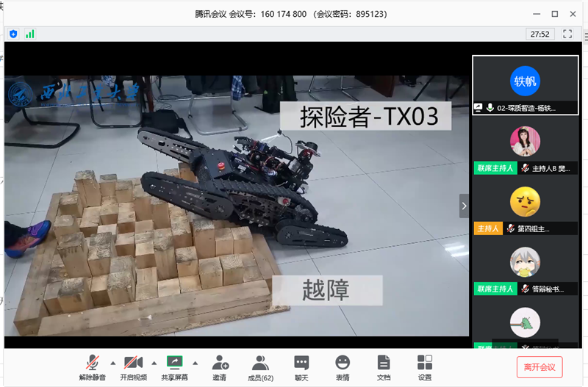Select the 答辩秘书 anime avatar

tap(525, 262)
